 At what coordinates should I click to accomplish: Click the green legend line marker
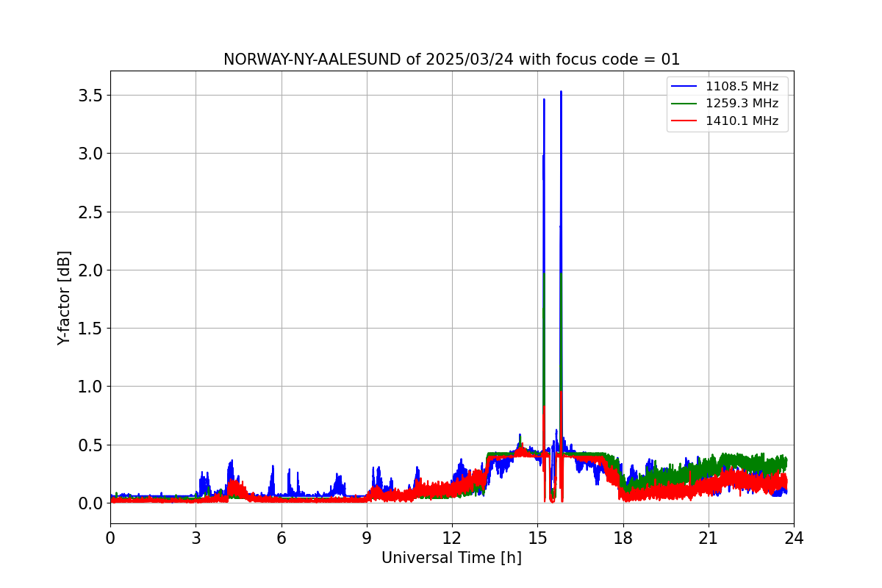pyautogui.click(x=685, y=104)
